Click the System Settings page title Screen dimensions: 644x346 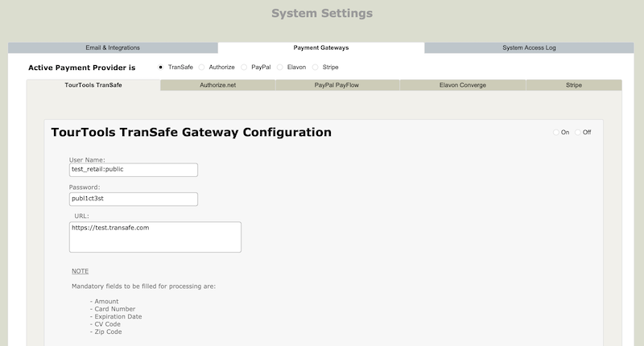coord(322,14)
